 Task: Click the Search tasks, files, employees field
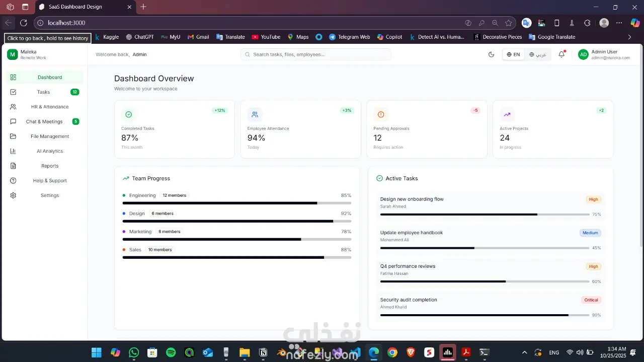coord(315,54)
